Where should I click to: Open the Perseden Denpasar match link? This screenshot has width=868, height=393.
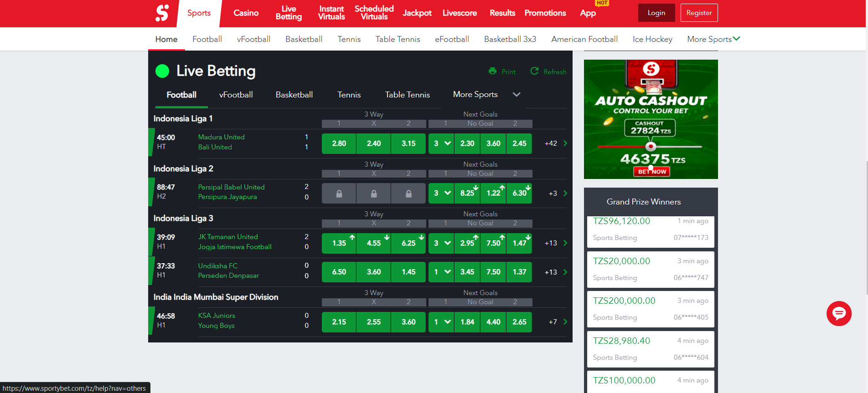(x=228, y=276)
